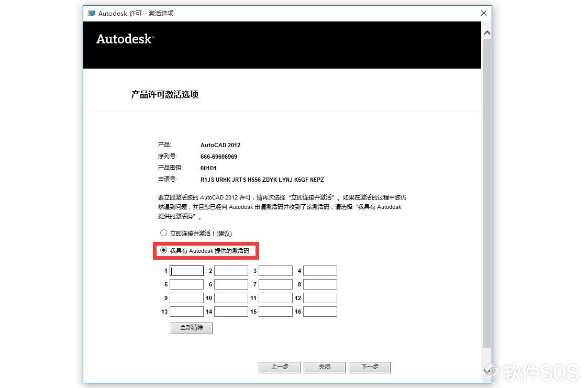Click the 产品许可激活选项 heading

pos(164,94)
